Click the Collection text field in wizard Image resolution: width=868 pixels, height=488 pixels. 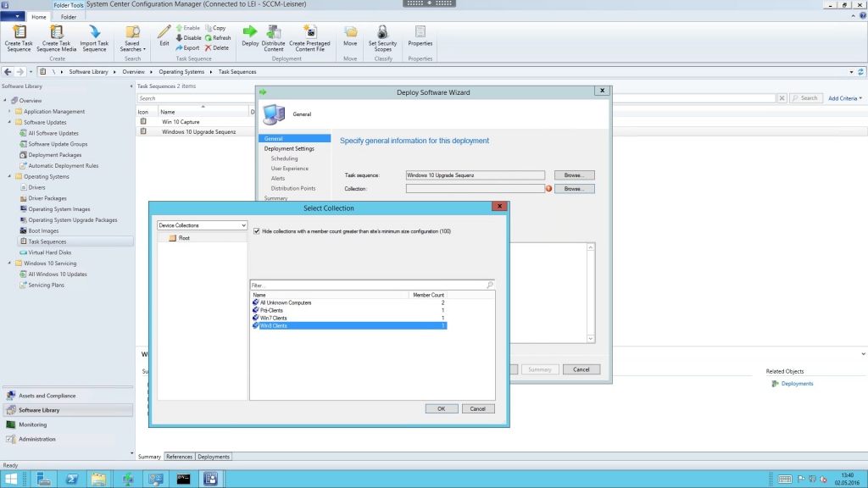475,189
